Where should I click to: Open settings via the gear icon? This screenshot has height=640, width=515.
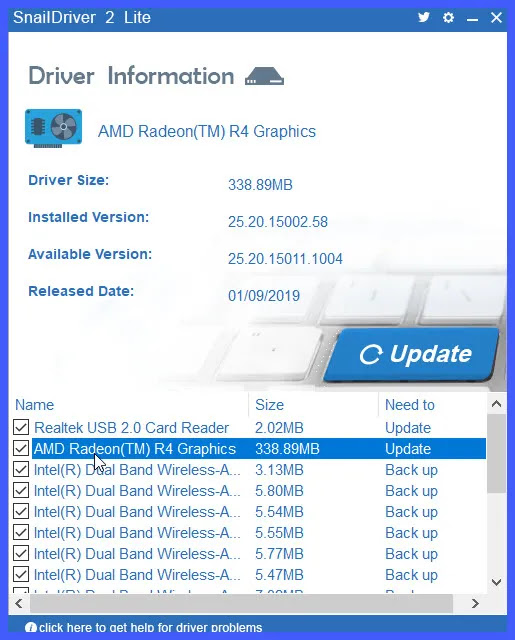click(x=448, y=18)
